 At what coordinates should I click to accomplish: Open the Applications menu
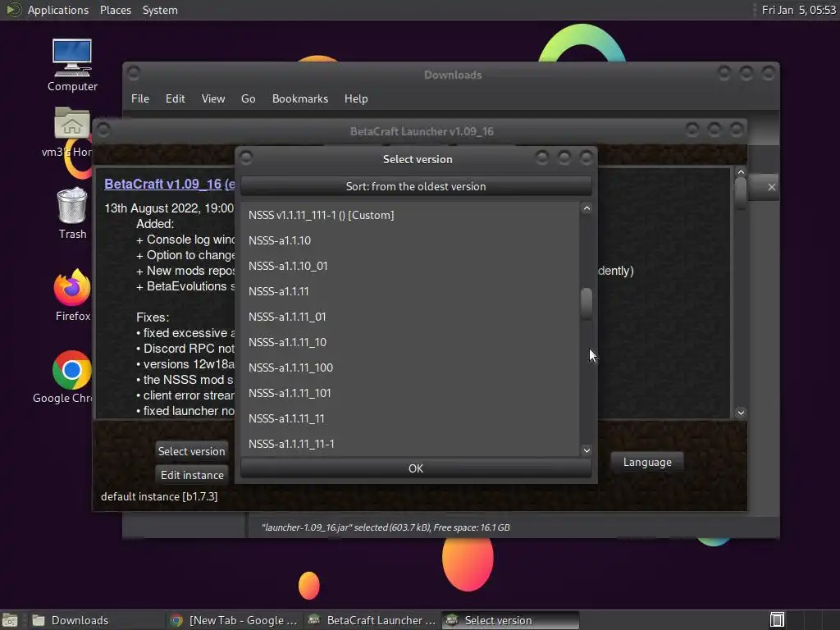click(58, 10)
